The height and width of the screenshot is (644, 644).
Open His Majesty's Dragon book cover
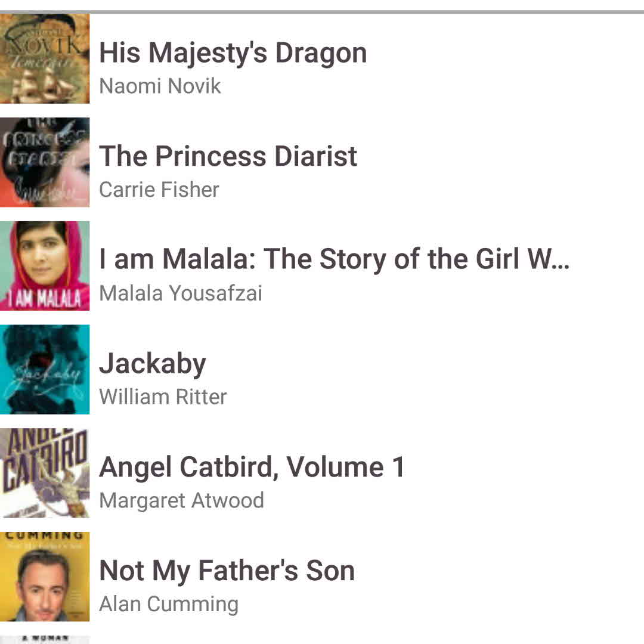point(45,58)
